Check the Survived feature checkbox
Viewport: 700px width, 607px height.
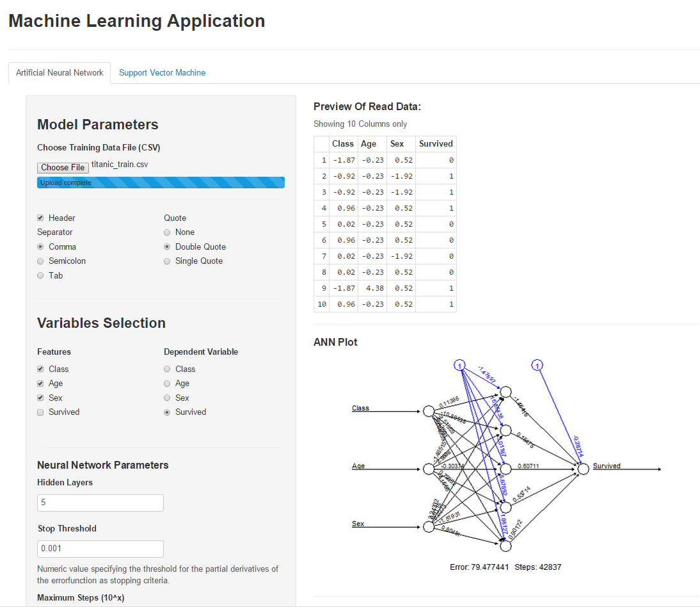coord(40,412)
